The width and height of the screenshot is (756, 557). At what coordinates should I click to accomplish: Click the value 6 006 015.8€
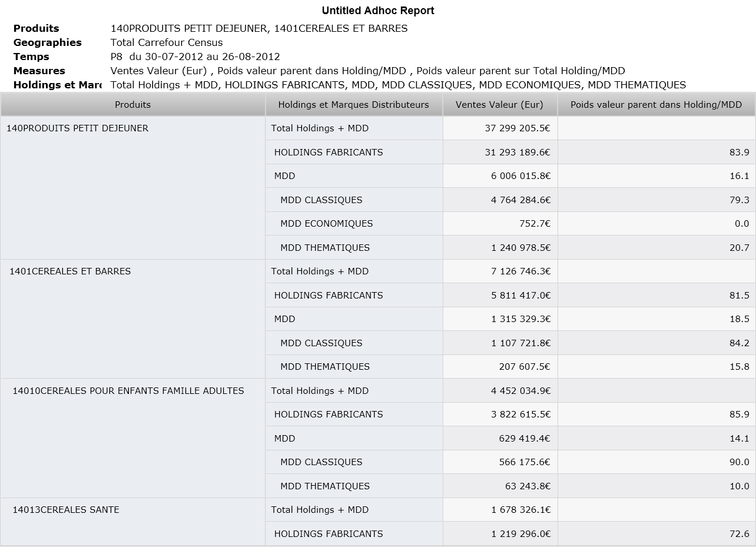[x=520, y=176]
